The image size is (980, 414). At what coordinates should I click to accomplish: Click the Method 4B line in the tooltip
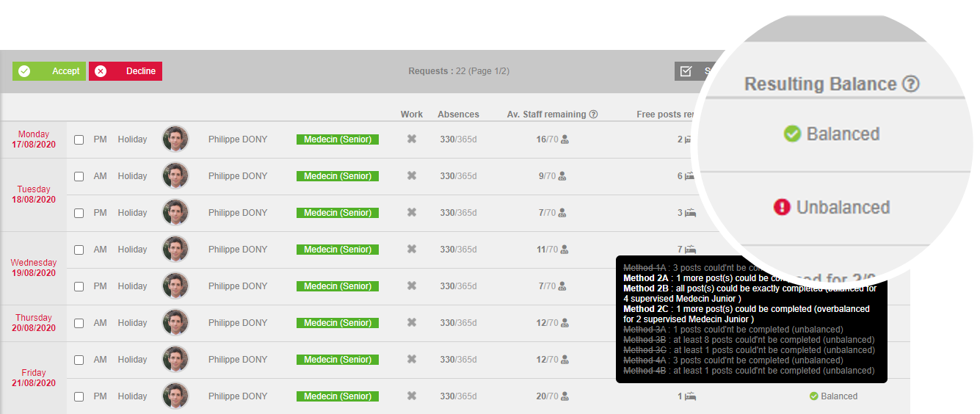click(x=749, y=371)
